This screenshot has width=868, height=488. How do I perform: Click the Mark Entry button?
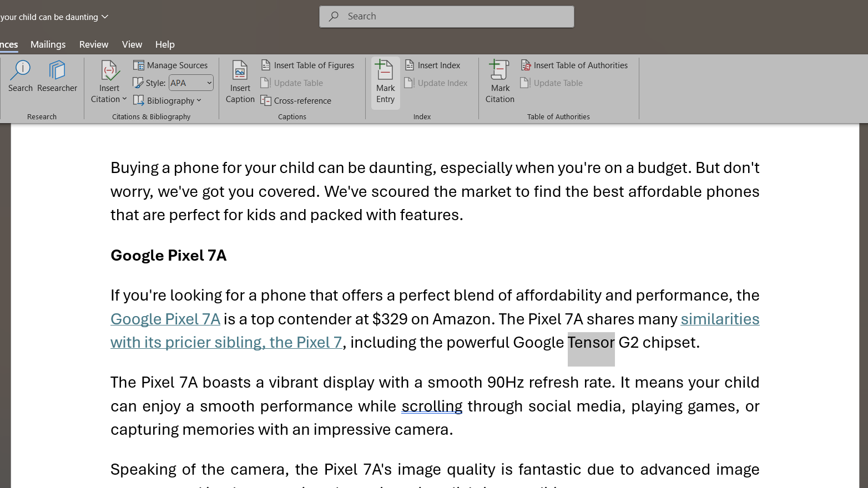tap(386, 82)
